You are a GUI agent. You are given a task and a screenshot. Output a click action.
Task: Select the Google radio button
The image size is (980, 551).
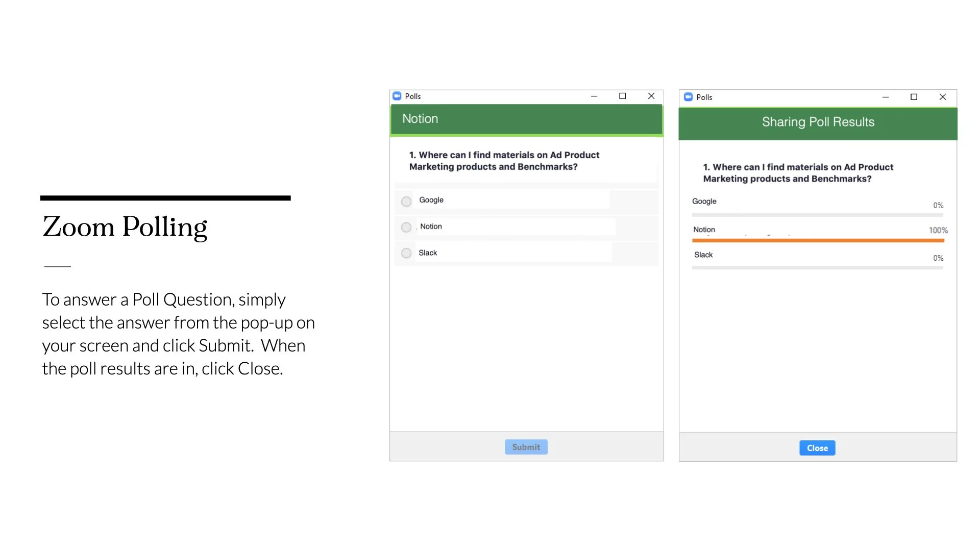406,200
